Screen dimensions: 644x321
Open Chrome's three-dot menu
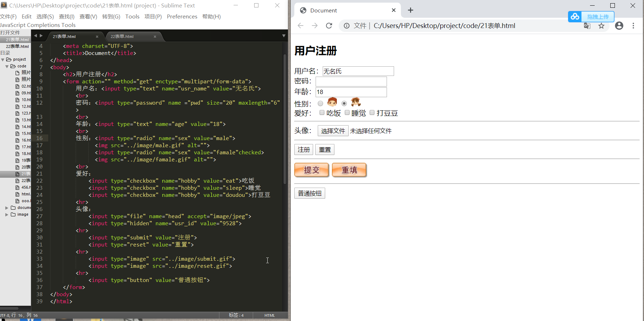tap(634, 26)
